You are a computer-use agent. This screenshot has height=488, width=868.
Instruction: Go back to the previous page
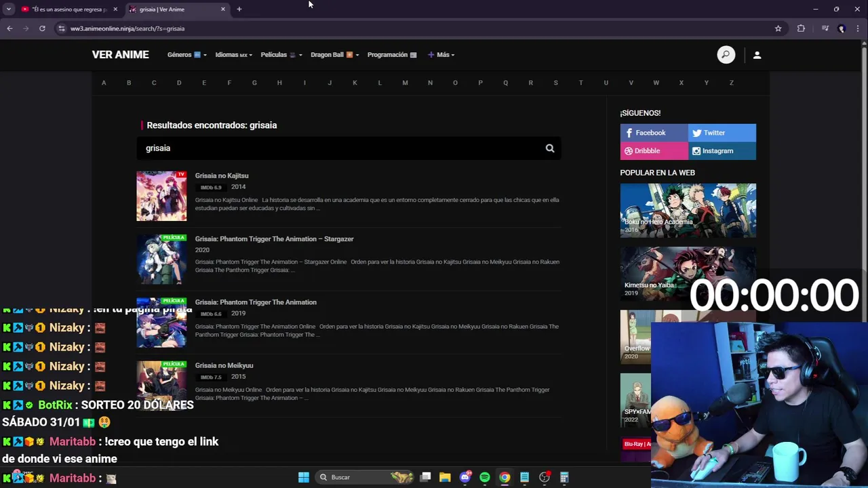(x=9, y=28)
